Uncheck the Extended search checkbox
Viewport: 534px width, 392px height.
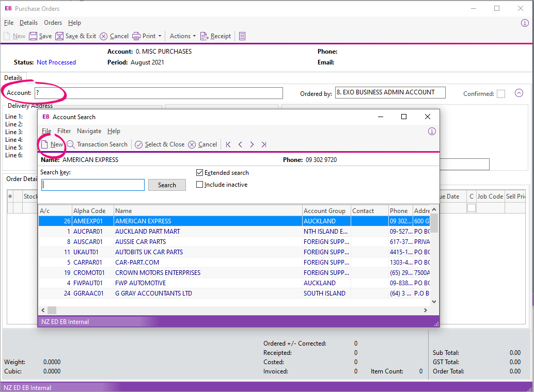(200, 173)
